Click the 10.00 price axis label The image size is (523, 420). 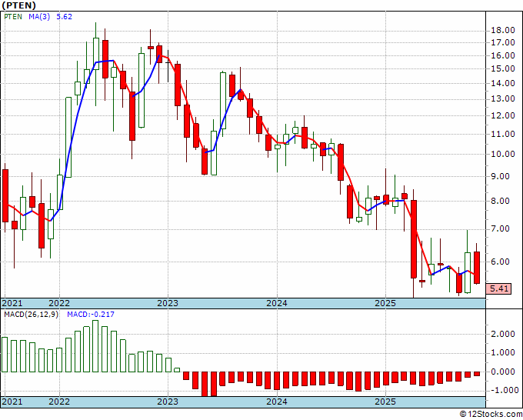(503, 154)
